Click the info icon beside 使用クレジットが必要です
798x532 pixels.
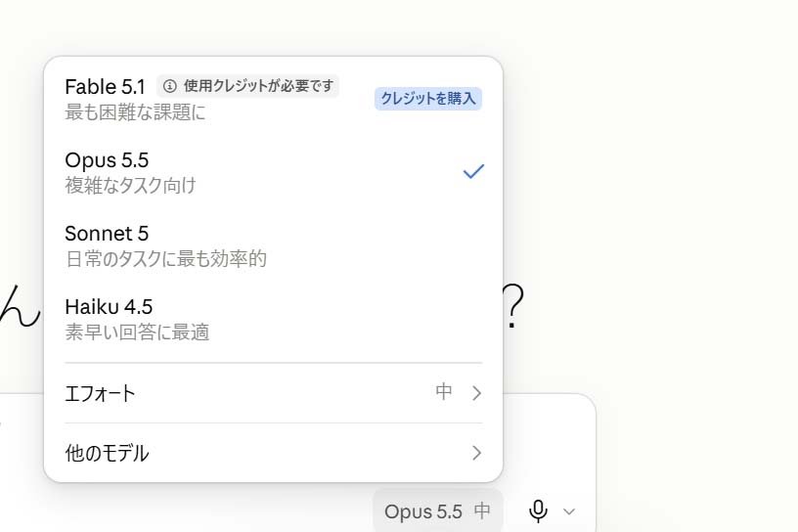pyautogui.click(x=170, y=86)
